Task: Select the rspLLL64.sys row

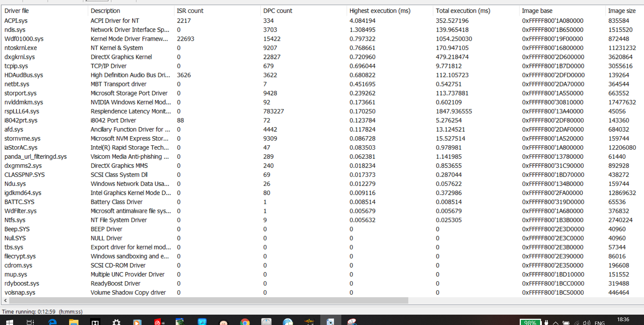Action: pos(323,111)
